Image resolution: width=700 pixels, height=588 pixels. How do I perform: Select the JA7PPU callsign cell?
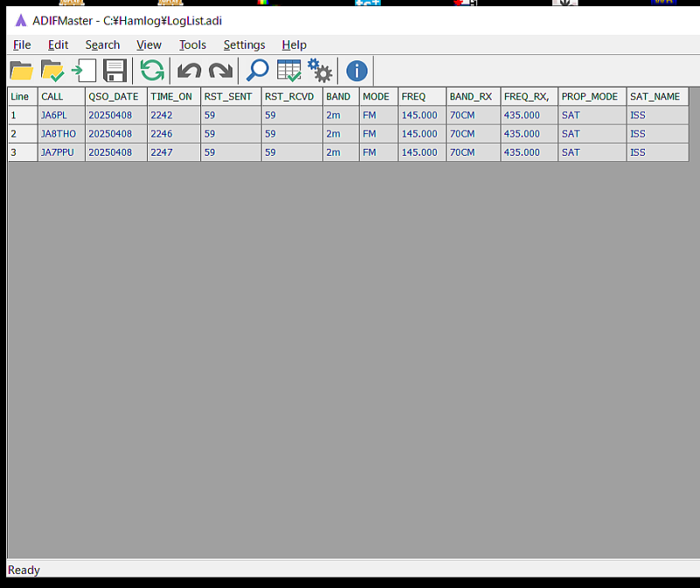(61, 152)
